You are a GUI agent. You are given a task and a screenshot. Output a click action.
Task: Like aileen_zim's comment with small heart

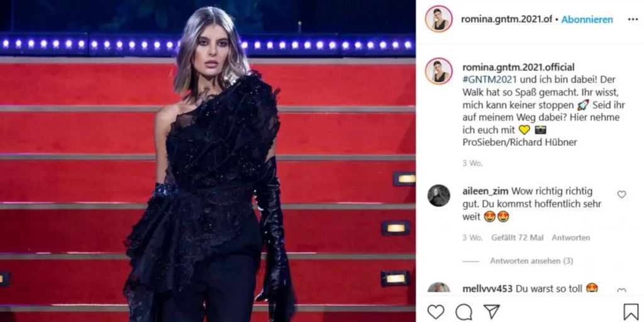click(x=622, y=194)
